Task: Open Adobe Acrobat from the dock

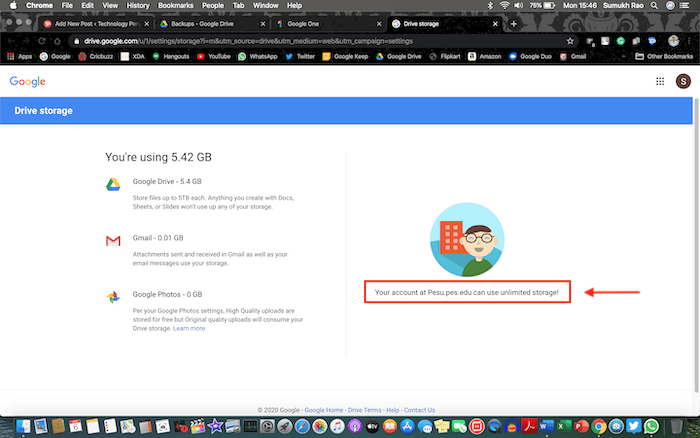Action: tap(529, 426)
